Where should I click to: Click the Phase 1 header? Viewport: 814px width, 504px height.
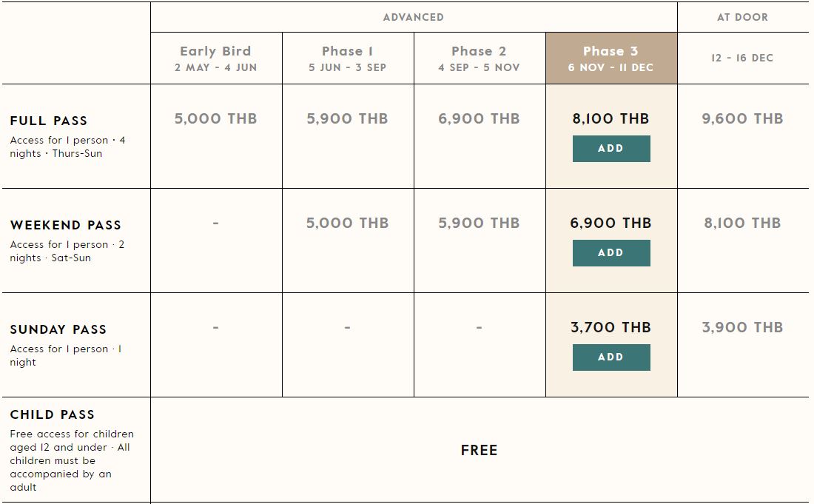(348, 58)
